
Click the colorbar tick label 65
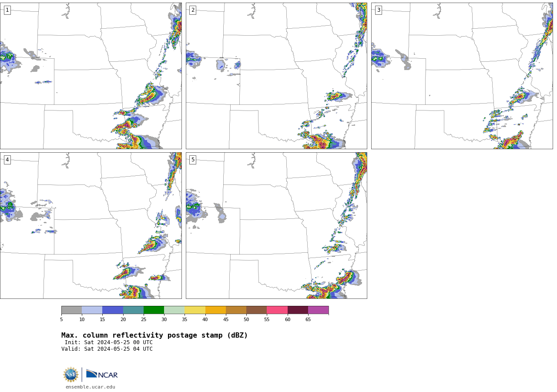(308, 320)
